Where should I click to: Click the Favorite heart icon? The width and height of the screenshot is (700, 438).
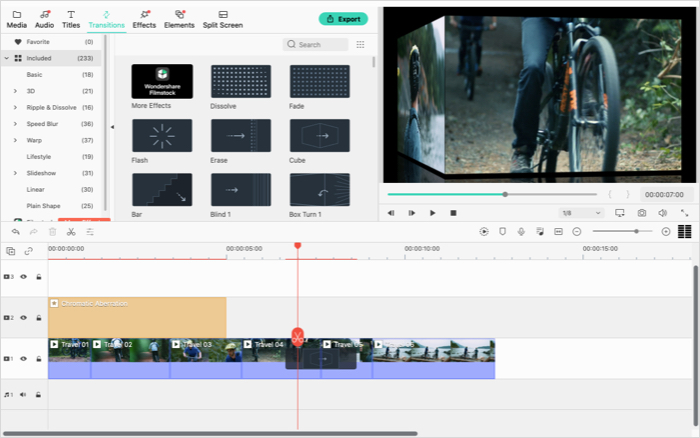coord(18,42)
